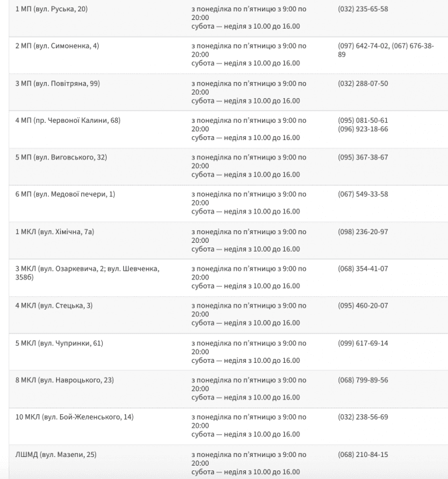
Task: Click phone number (098) 236-20-97
Action: point(363,231)
